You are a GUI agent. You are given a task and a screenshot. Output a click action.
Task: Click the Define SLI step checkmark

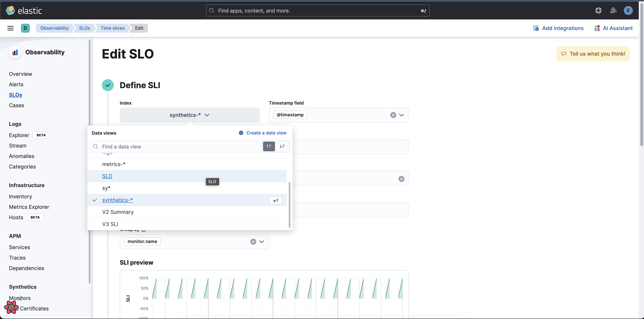pos(108,85)
